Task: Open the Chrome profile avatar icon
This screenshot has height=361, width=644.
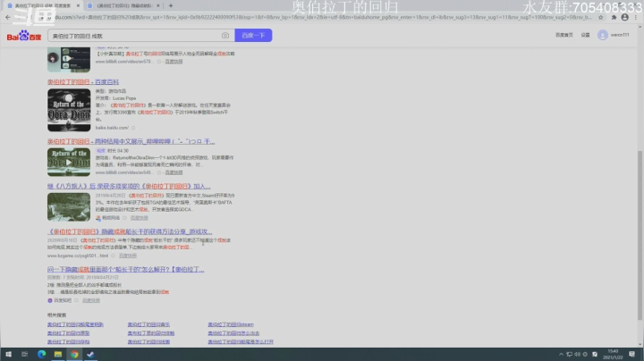Action: click(x=624, y=18)
